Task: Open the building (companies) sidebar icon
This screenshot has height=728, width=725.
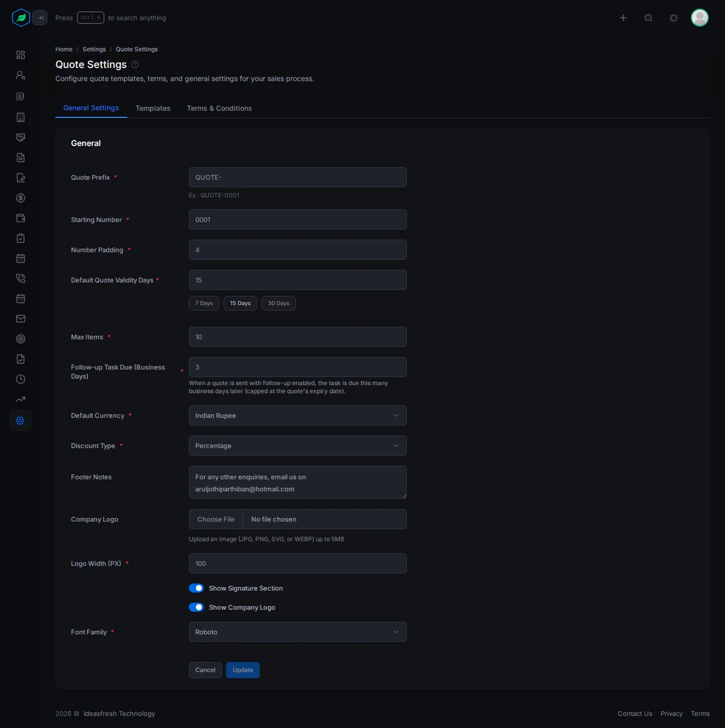Action: (x=21, y=117)
